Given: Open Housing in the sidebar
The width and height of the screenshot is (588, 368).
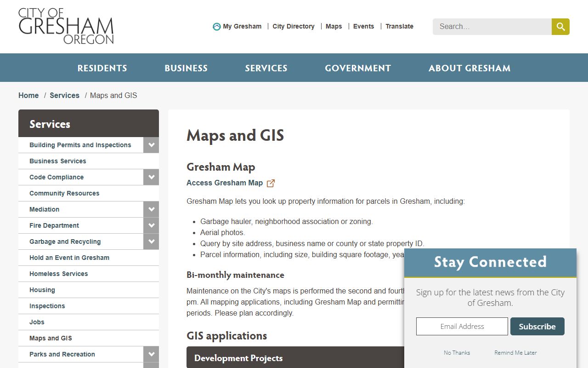Looking at the screenshot, I should click(x=42, y=290).
